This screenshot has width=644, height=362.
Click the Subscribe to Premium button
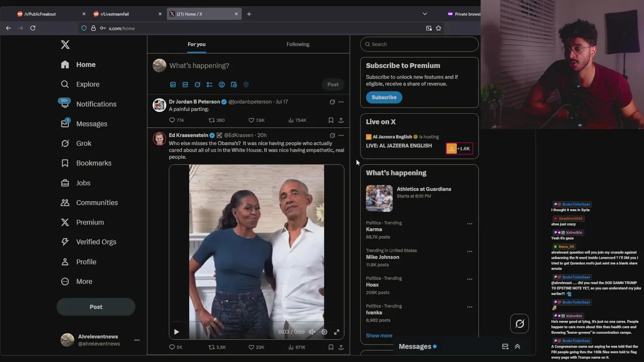(x=384, y=97)
